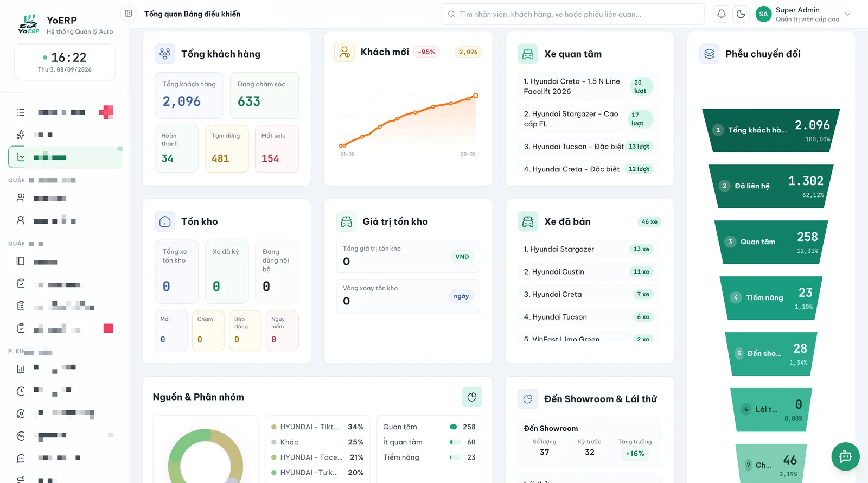Click the SA user avatar
The image size is (868, 483).
coord(763,14)
